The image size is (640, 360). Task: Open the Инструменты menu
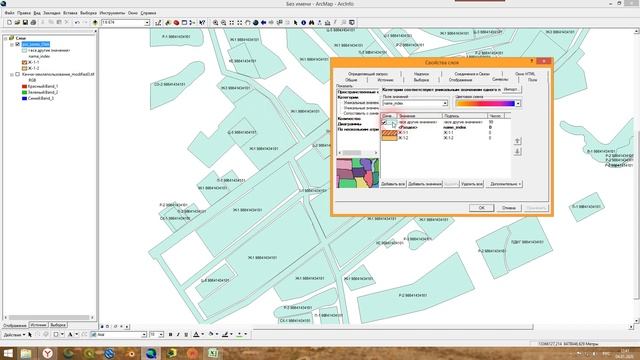(x=112, y=13)
